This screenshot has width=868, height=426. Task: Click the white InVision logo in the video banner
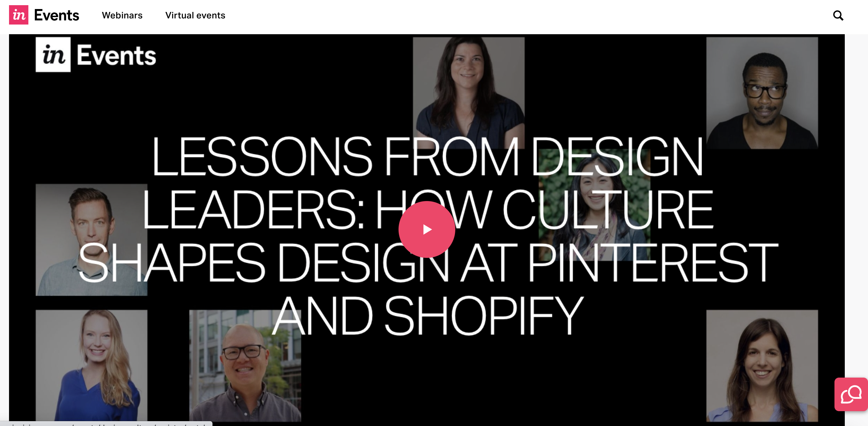click(x=53, y=55)
